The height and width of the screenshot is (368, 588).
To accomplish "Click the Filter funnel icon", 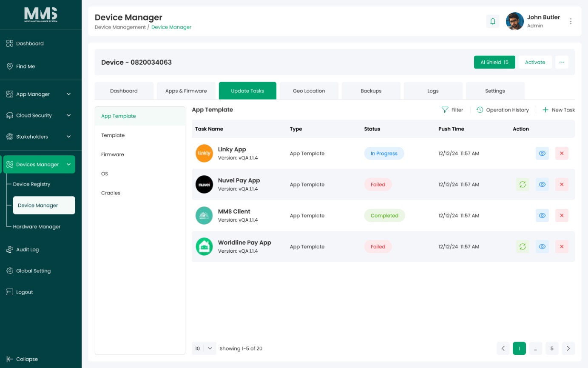I will tap(445, 110).
